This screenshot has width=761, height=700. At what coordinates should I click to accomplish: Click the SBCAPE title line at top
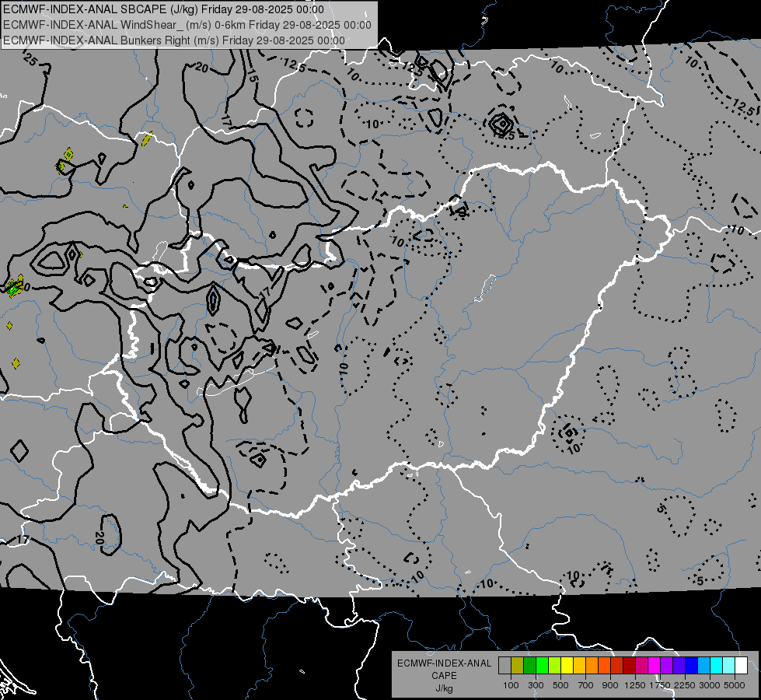[163, 9]
